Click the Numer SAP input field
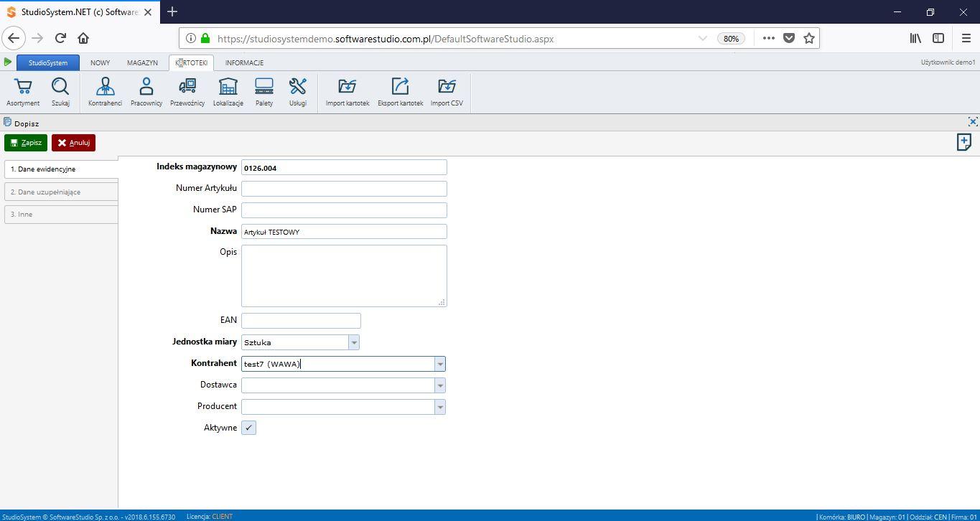 [344, 210]
